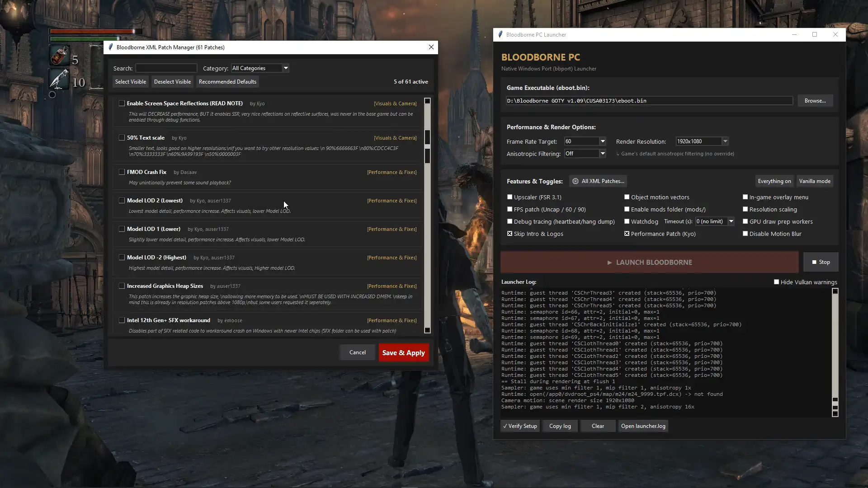Viewport: 868px width, 488px height.
Task: Click Deselect Visible button
Action: (x=173, y=82)
